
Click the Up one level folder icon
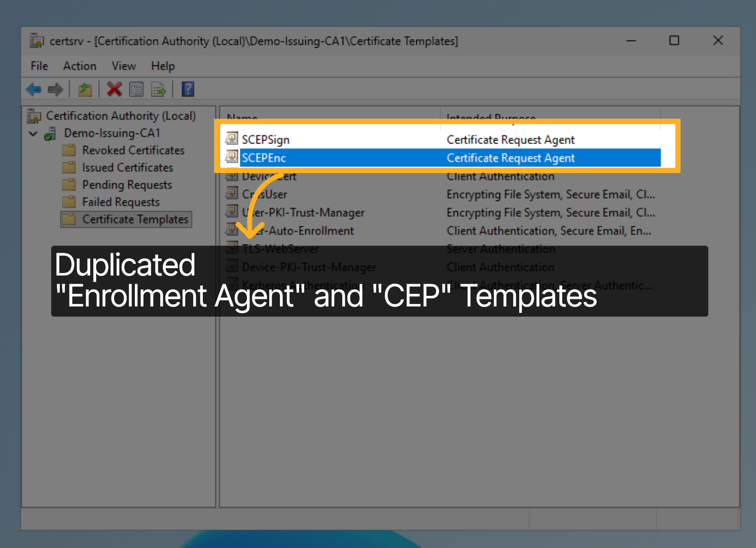coord(85,90)
